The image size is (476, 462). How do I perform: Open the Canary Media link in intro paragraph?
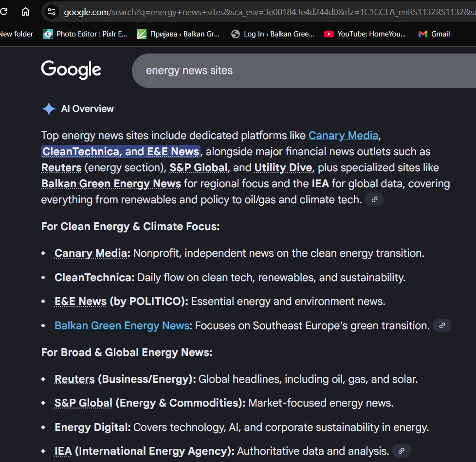pyautogui.click(x=343, y=135)
